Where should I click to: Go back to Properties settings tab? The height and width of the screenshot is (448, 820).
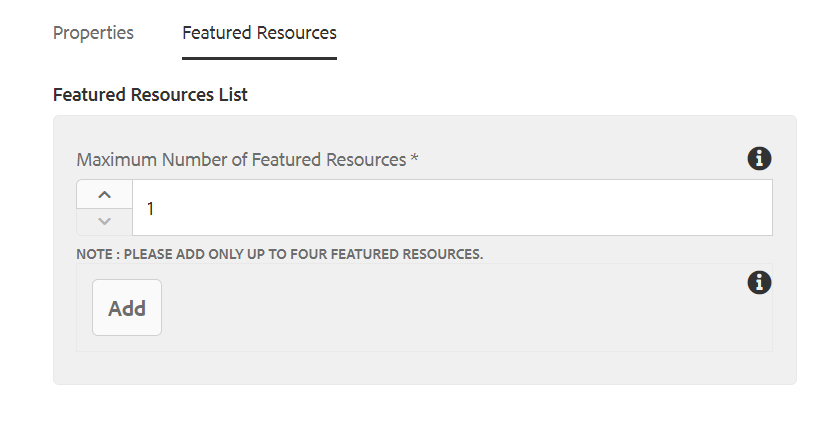[x=94, y=33]
